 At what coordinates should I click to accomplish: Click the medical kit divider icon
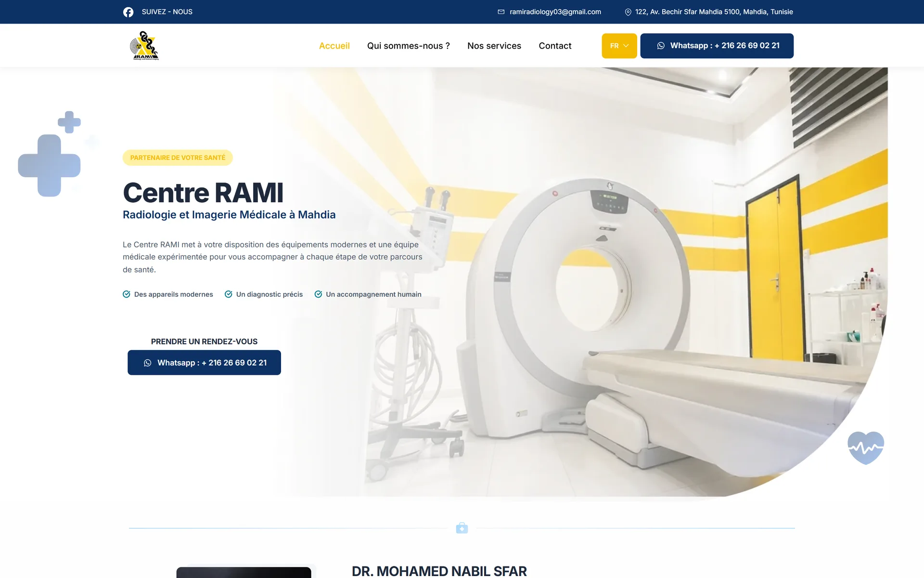[x=462, y=528]
